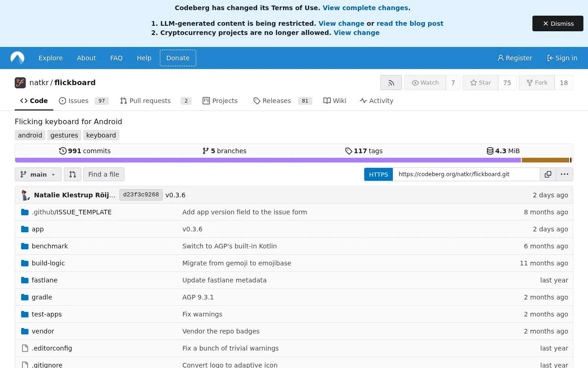Copy the repository clone URL
The image size is (588, 368).
point(548,174)
